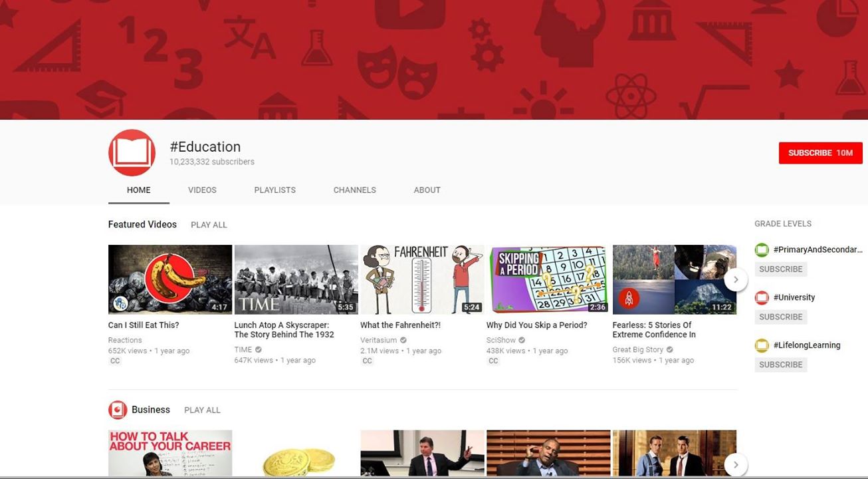Open the Veritasium channel name
868x479 pixels.
379,341
